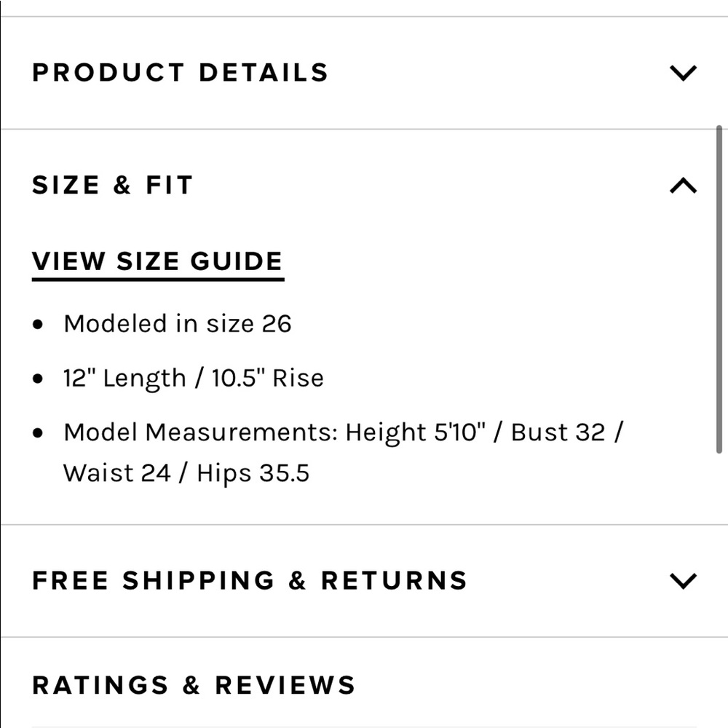Click the 'Waist 24 / Hips 35.5' line

pyautogui.click(x=186, y=473)
